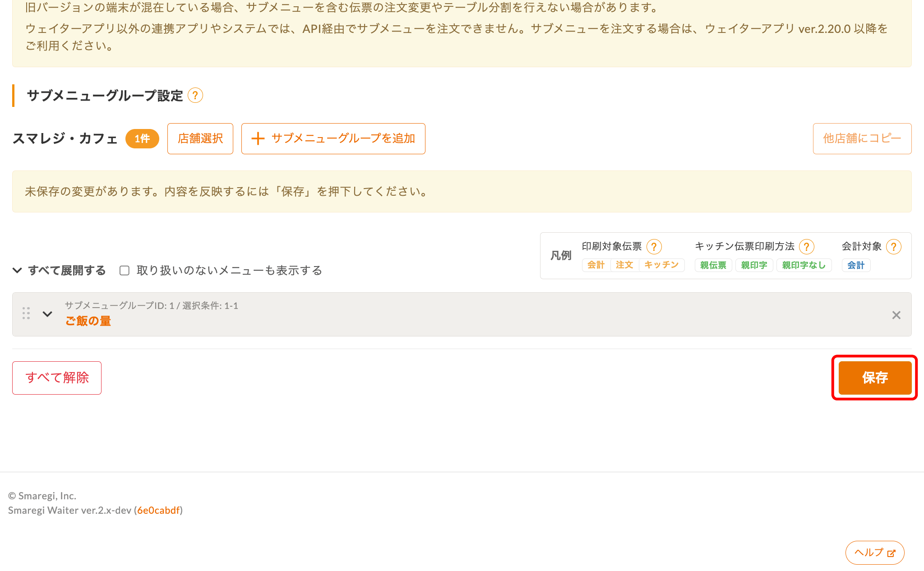Click the 親印字 legend tag

click(754, 265)
